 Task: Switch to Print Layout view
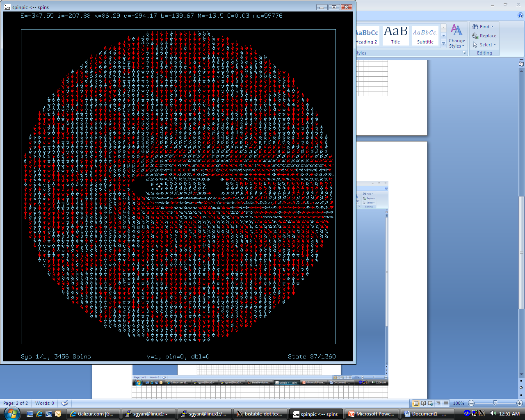[416, 403]
